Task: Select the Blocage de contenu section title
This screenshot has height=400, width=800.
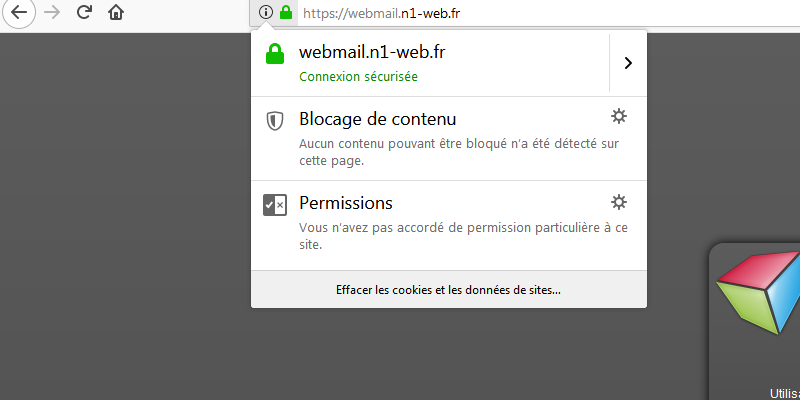Action: 377,119
